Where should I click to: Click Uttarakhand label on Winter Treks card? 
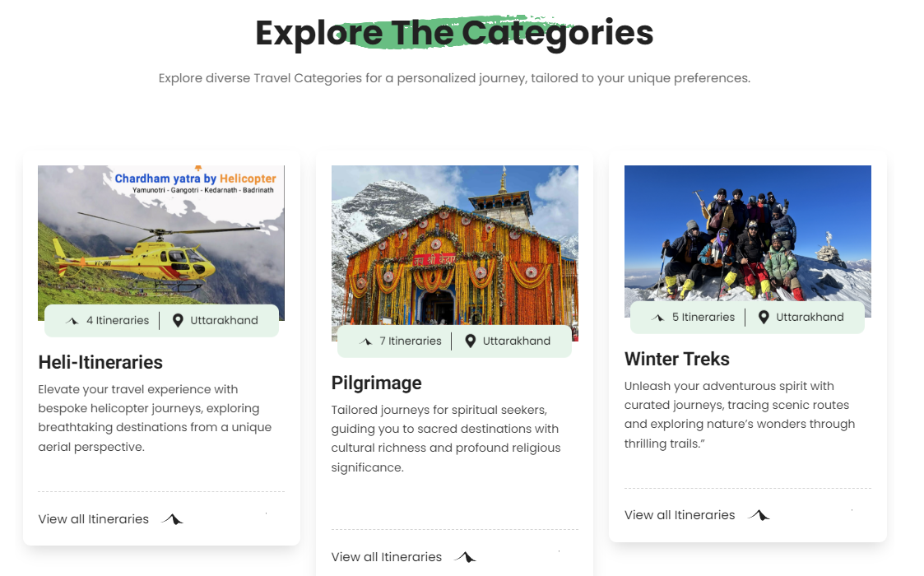[x=810, y=318]
